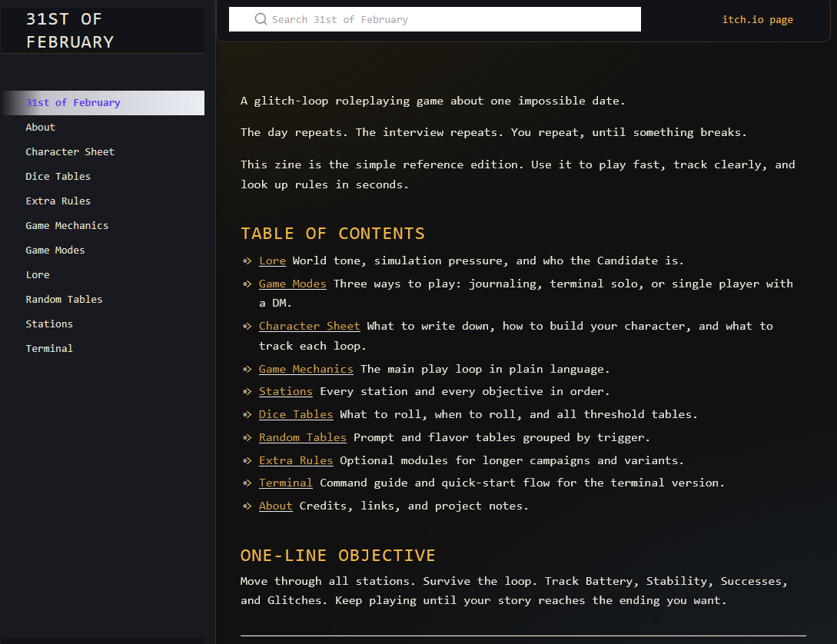This screenshot has height=644, width=837.
Task: Open Lore from the sidebar
Action: (x=38, y=274)
